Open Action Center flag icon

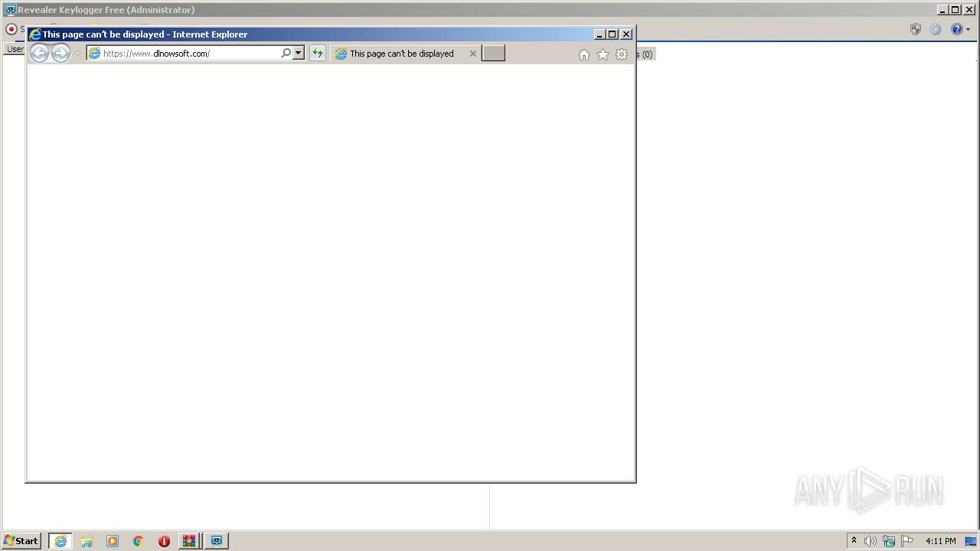pos(907,541)
